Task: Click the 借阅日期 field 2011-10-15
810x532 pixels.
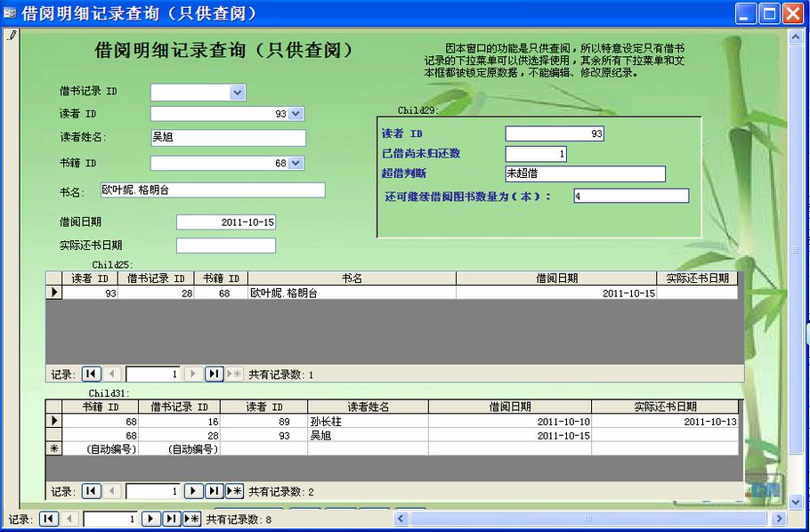Action: coord(226,222)
